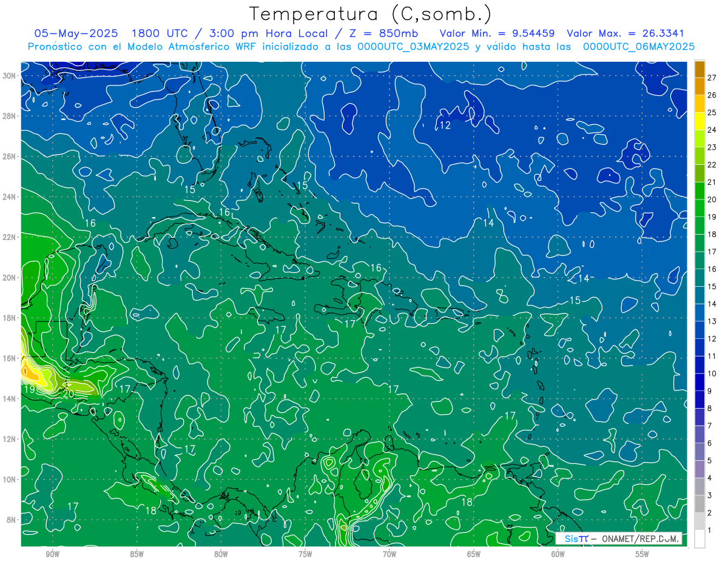Screen dimensions: 728x562
Task: Click the yellow colorbar swatch between 24 and 25
Action: tap(699, 121)
